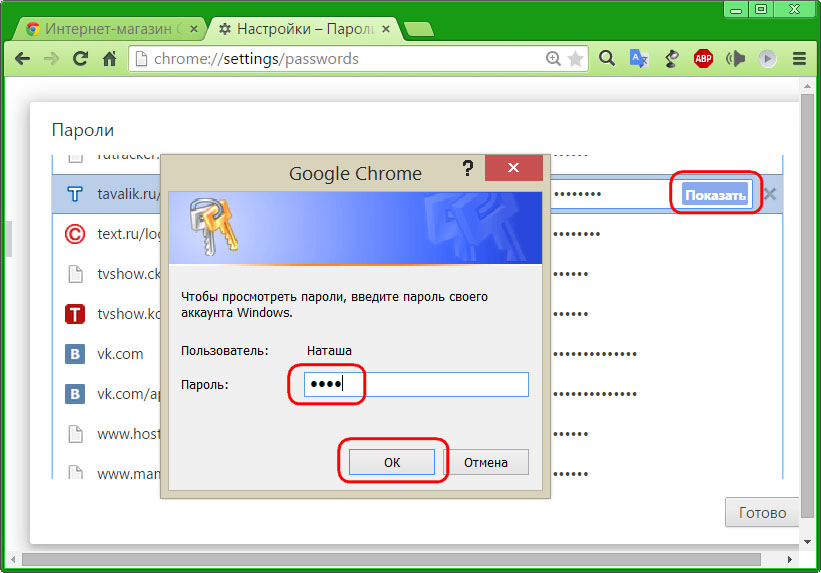Click the text.ru site favicon
The image size is (821, 573).
tap(75, 234)
